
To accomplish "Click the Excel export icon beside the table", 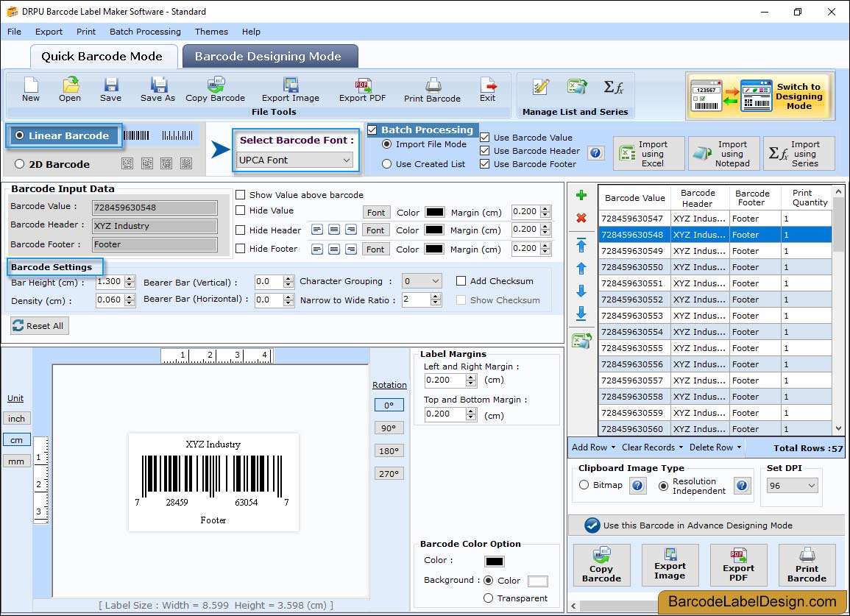I will (581, 341).
